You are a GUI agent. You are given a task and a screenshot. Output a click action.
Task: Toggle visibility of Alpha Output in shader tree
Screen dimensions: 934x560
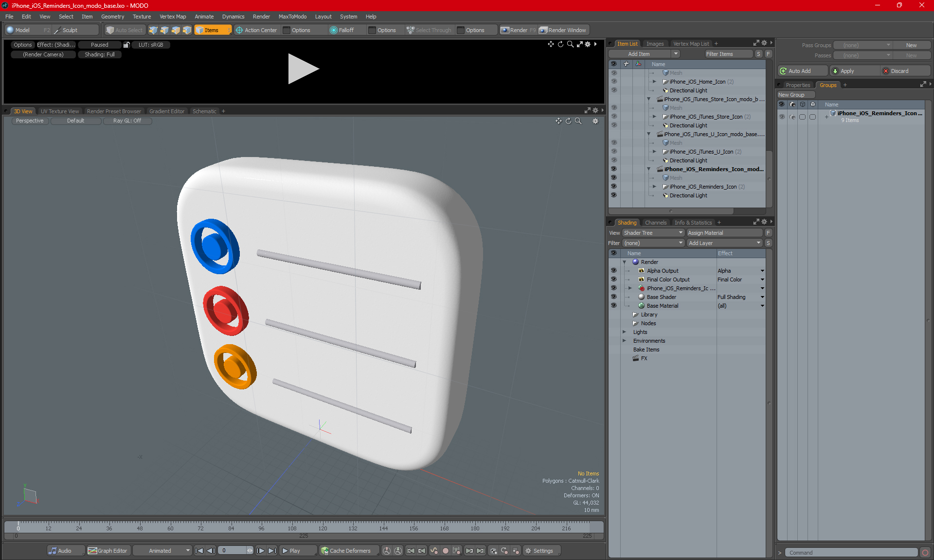[x=613, y=271]
